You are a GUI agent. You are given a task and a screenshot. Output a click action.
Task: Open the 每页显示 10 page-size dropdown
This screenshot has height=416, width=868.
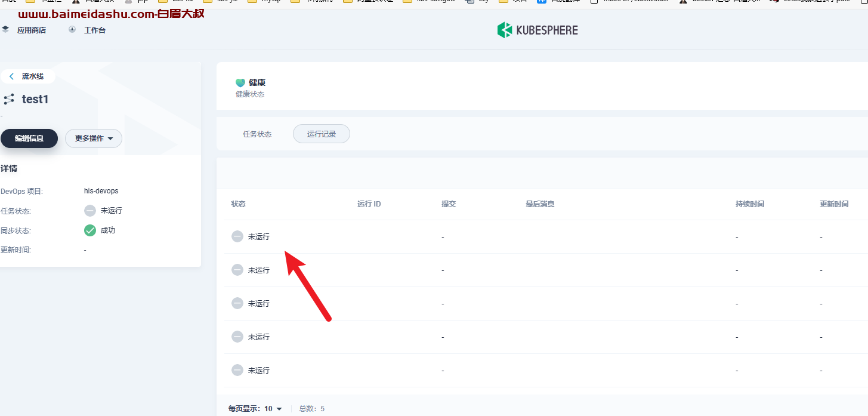point(273,409)
